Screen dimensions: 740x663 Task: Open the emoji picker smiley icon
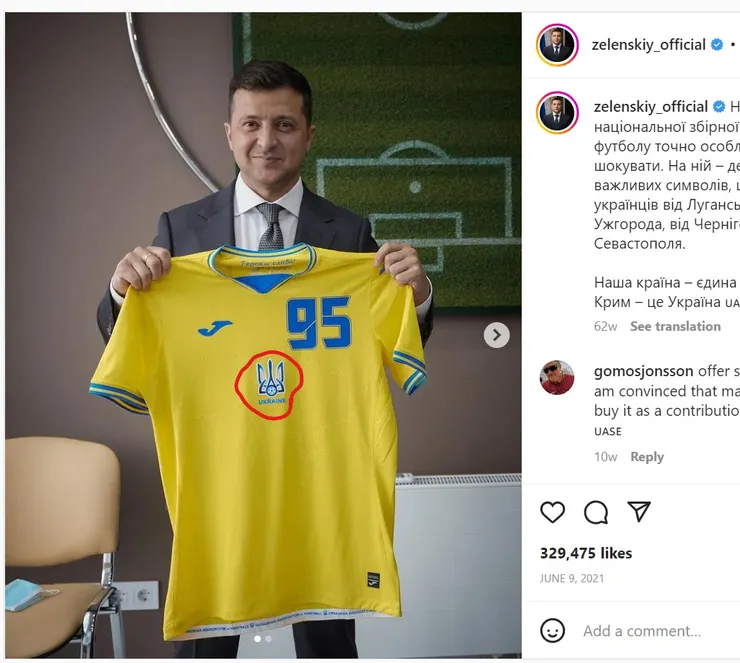(x=552, y=630)
